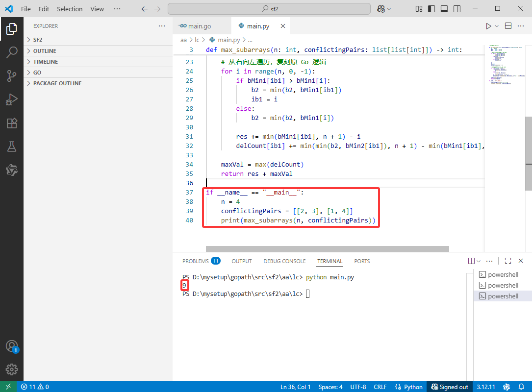The height and width of the screenshot is (392, 532).
Task: Open the Edit menu
Action: click(x=44, y=9)
